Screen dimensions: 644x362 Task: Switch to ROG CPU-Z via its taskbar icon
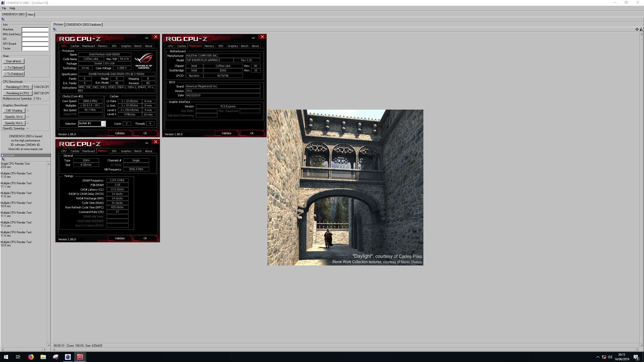[x=80, y=357]
